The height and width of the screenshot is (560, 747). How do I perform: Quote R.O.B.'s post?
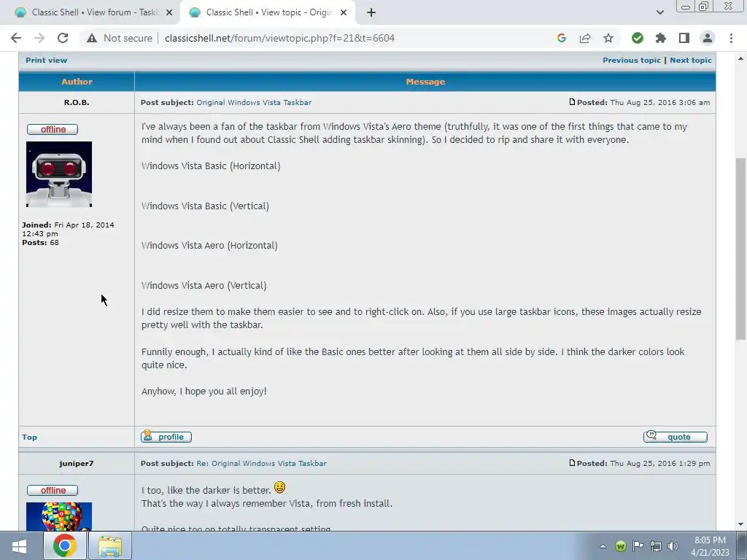[675, 437]
